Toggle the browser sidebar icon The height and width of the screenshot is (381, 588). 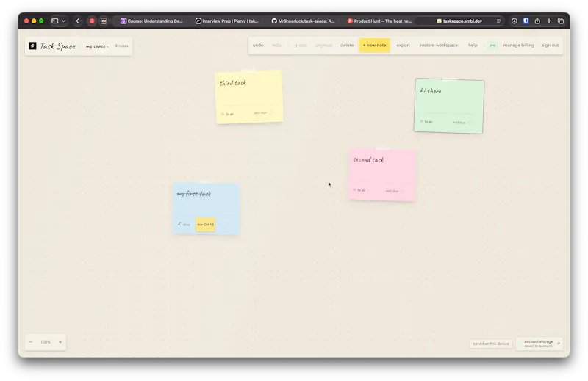click(x=54, y=21)
